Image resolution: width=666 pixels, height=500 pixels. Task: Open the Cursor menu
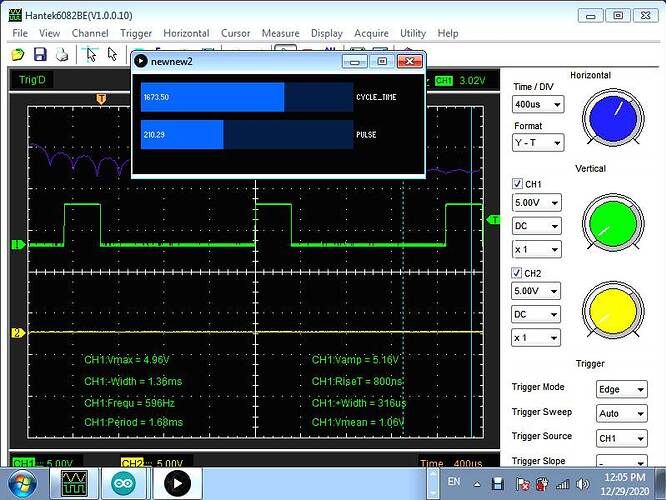[x=235, y=33]
